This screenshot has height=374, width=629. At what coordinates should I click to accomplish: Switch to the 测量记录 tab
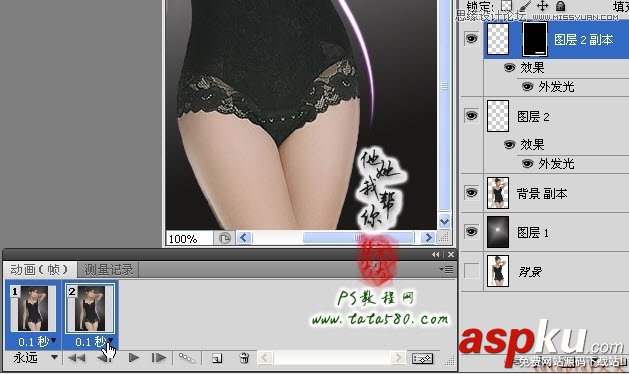(108, 270)
